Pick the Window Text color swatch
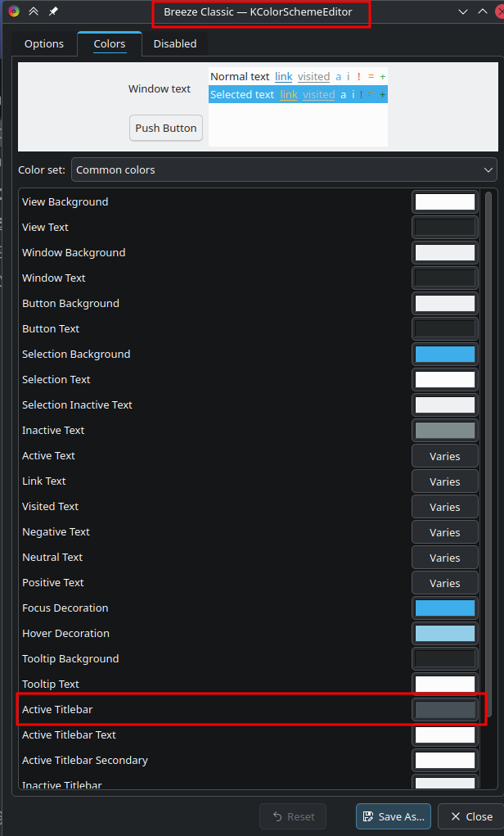This screenshot has width=504, height=836. pos(445,278)
